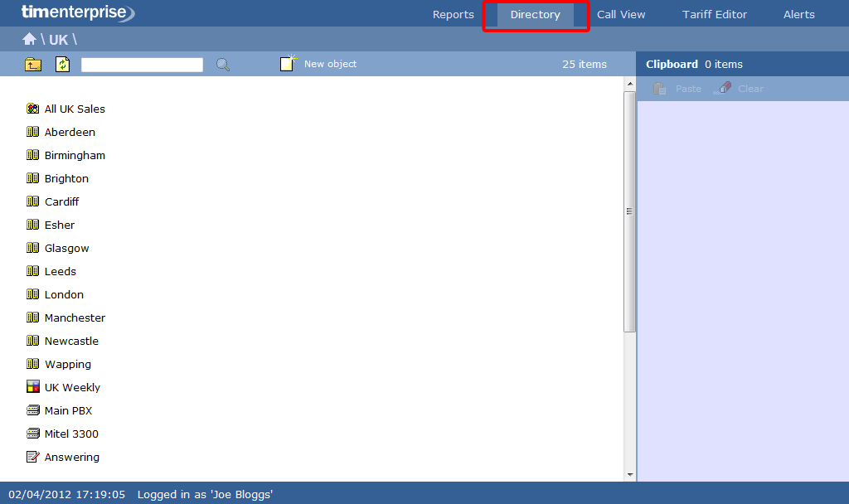
Task: Click the New object icon
Action: click(x=289, y=62)
